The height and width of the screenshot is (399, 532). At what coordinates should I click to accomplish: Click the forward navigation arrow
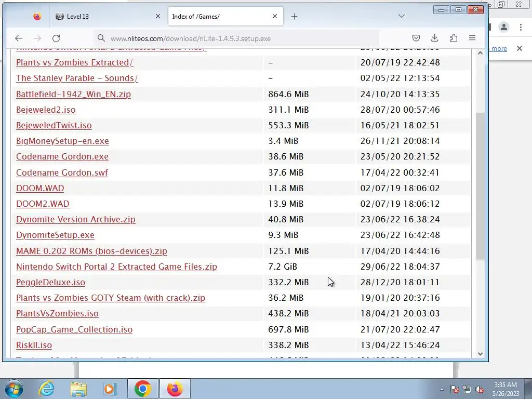click(x=37, y=38)
